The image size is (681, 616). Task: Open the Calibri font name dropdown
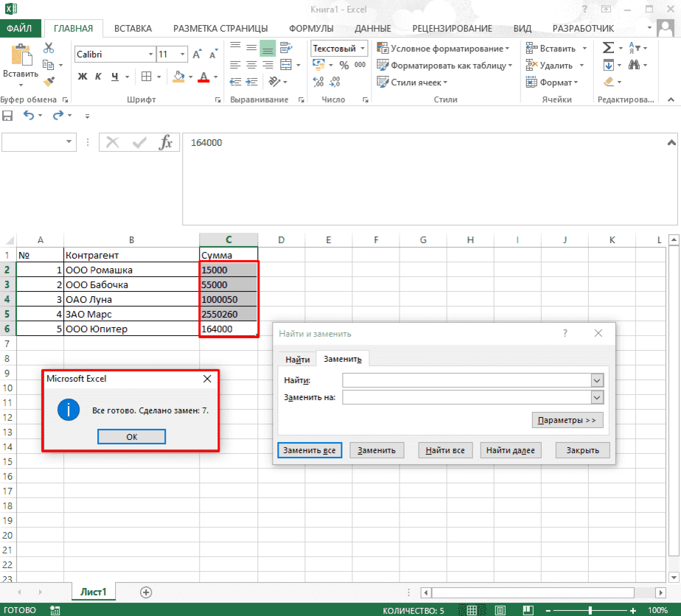tap(150, 55)
